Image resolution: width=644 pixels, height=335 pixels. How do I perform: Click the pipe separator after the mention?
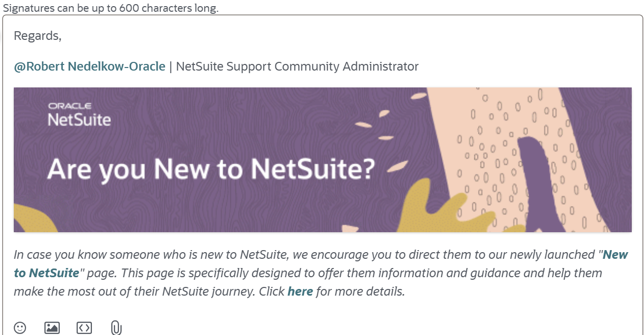171,66
